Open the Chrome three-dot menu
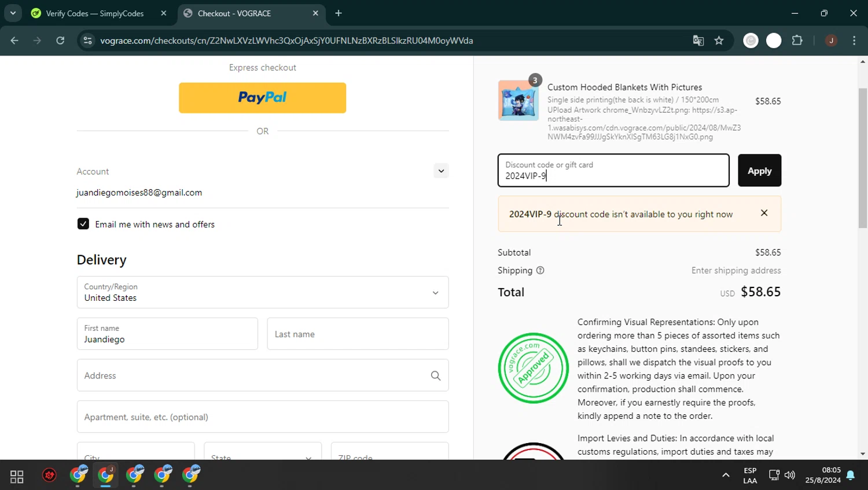 [x=854, y=40]
